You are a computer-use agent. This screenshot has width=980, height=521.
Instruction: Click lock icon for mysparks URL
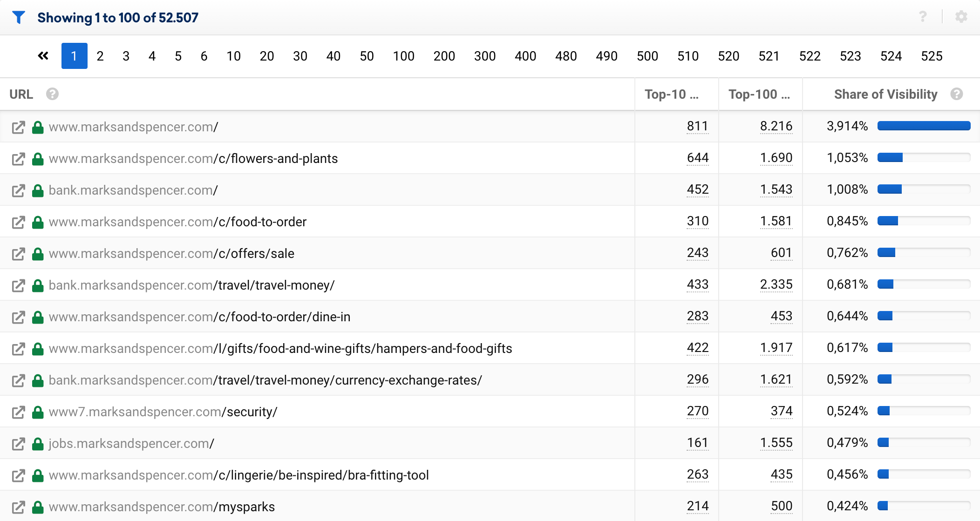click(x=38, y=507)
